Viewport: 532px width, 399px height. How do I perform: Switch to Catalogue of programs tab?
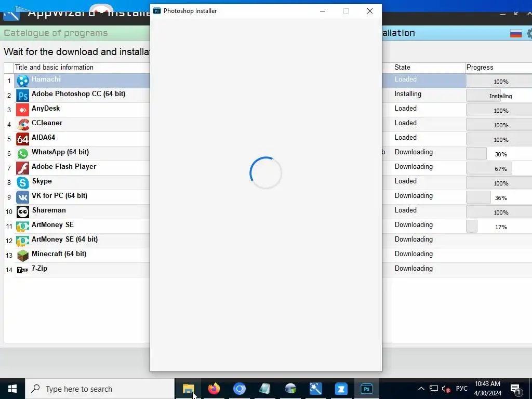(56, 33)
